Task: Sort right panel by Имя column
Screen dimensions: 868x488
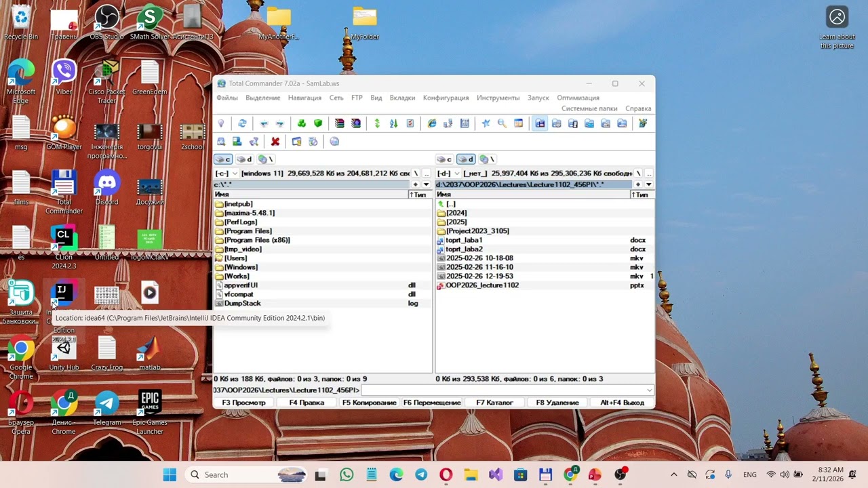Action: 532,195
